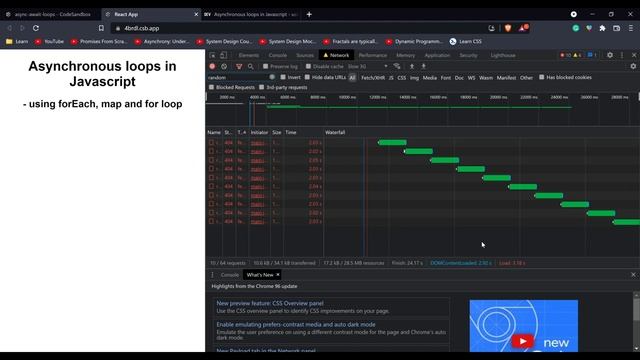Check Has blocked cookies checkbox
Image resolution: width=640 pixels, height=360 pixels.
click(x=542, y=77)
